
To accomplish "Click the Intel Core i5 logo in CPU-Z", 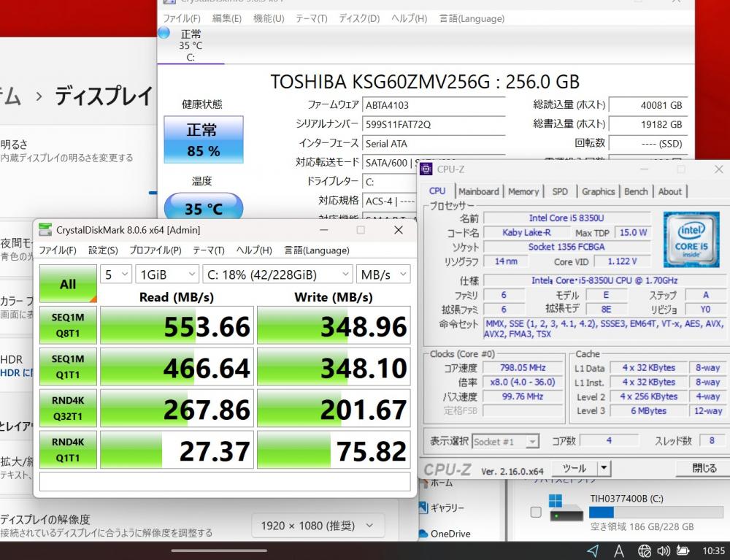I will coord(691,239).
